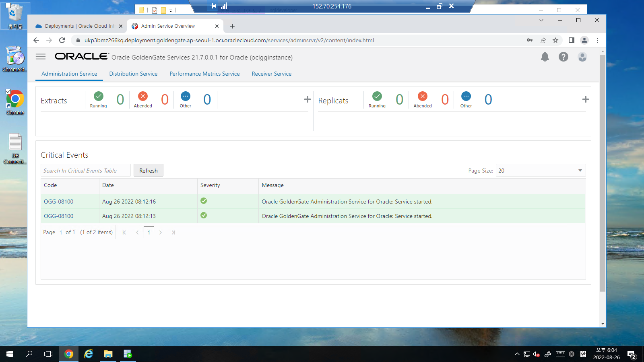
Task: Open Internet Explorer from taskbar
Action: (x=89, y=354)
